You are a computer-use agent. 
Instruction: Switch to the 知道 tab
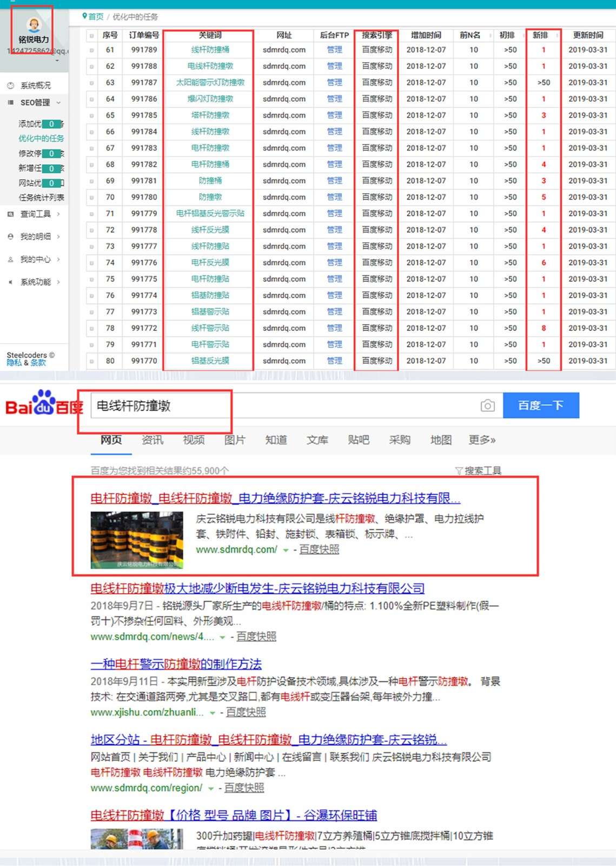[x=276, y=440]
